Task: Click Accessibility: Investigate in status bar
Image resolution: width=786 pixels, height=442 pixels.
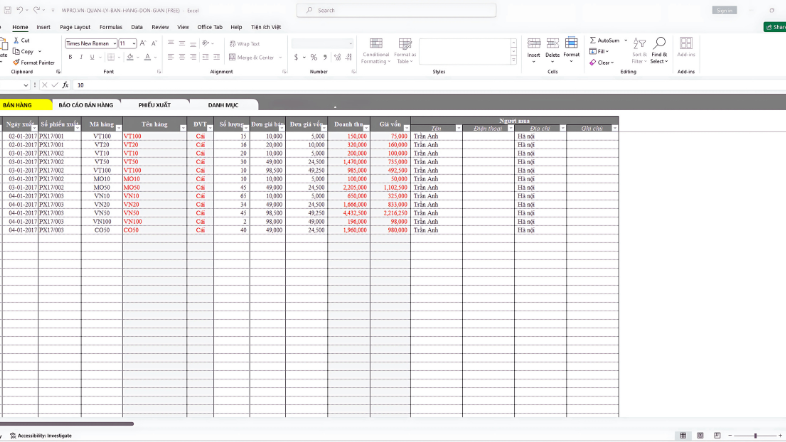Action: [41, 435]
